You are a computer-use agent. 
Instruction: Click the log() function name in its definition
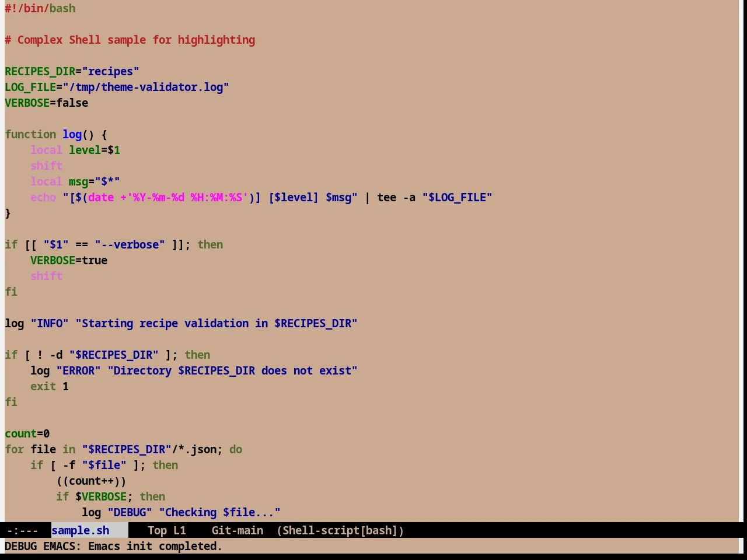tap(72, 134)
